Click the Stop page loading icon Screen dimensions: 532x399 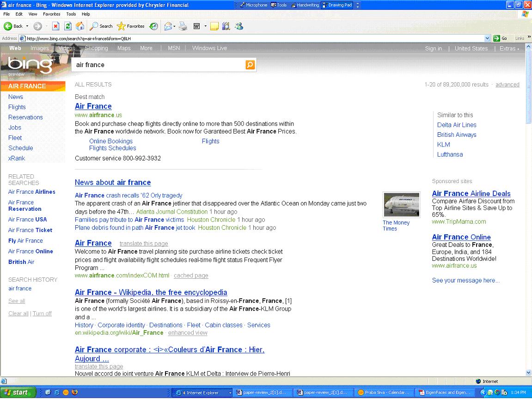(x=56, y=26)
